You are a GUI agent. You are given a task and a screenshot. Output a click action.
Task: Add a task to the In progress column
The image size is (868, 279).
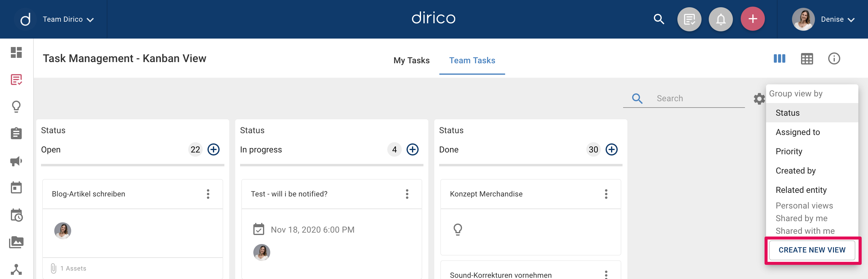(x=412, y=149)
